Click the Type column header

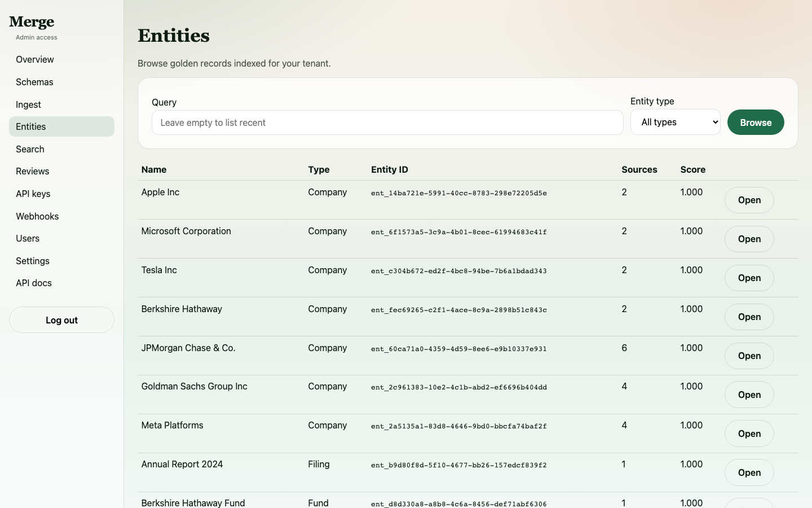(x=319, y=169)
